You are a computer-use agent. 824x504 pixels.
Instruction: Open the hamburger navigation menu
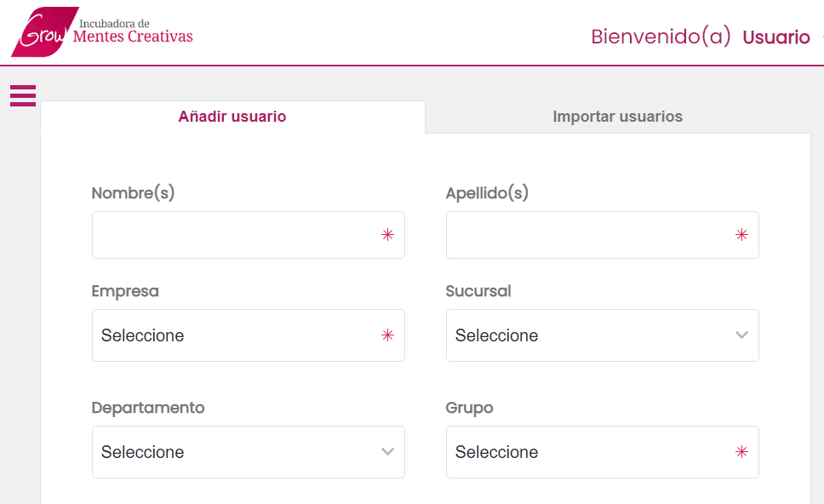tap(22, 95)
